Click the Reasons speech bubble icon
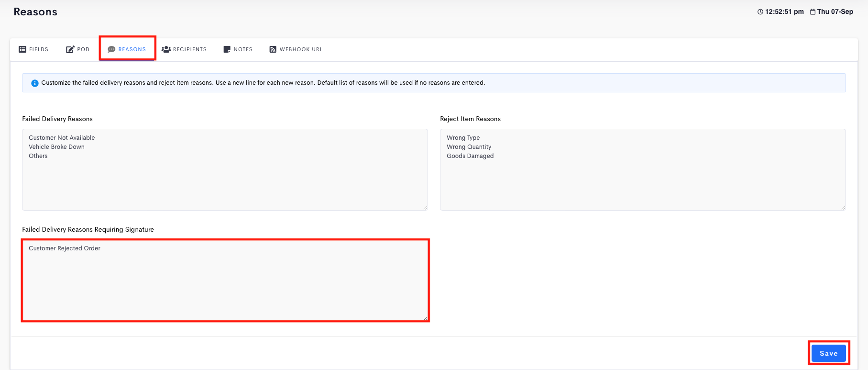868x370 pixels. pos(111,49)
